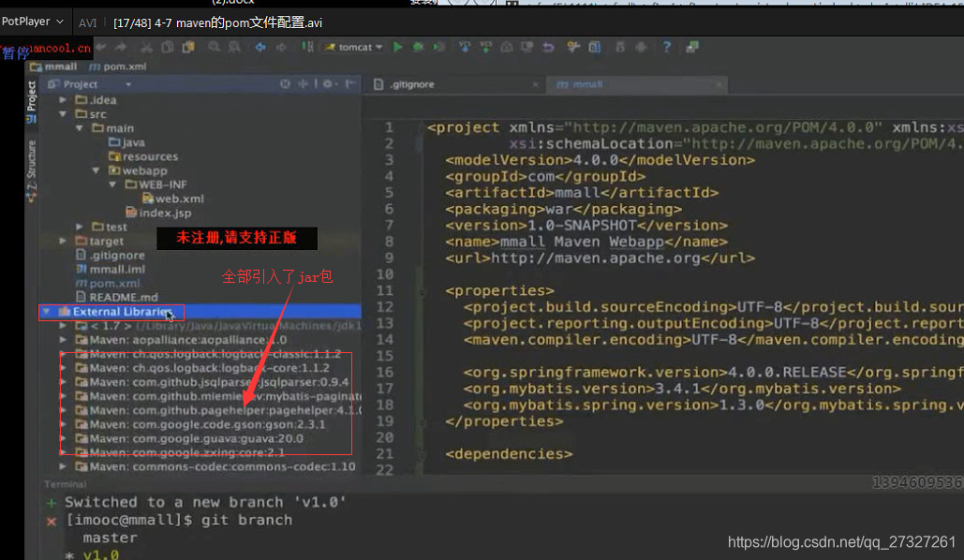Click Scroll from Source target icon
This screenshot has height=560, width=964.
point(285,83)
